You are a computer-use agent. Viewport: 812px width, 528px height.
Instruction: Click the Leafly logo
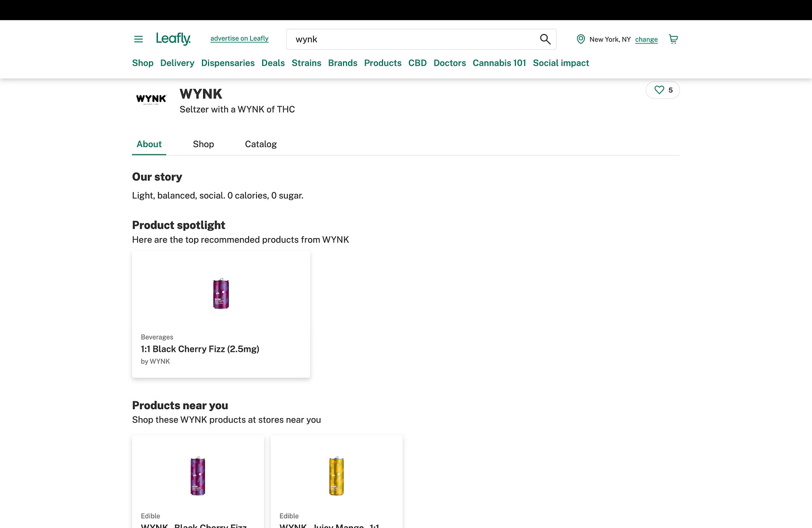pyautogui.click(x=173, y=38)
